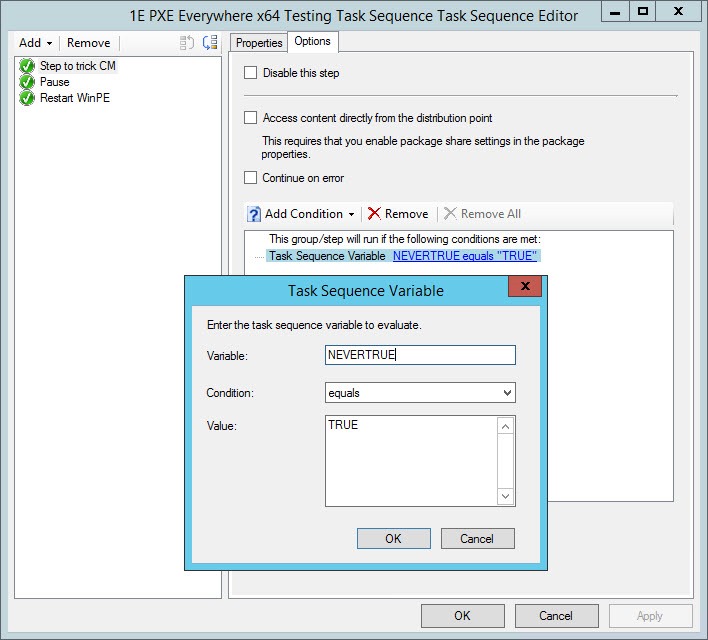
Task: Open the Condition equals combo box
Action: click(x=420, y=393)
